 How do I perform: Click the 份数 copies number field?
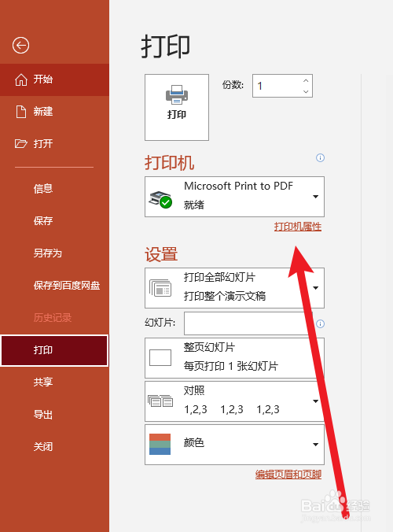tap(282, 86)
